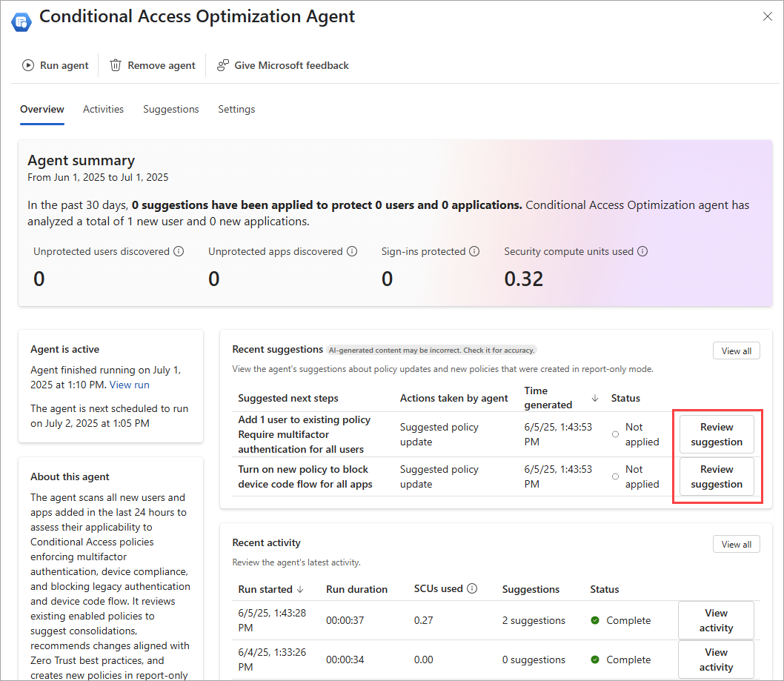Click the Time generated column header
The image size is (784, 681).
(548, 398)
